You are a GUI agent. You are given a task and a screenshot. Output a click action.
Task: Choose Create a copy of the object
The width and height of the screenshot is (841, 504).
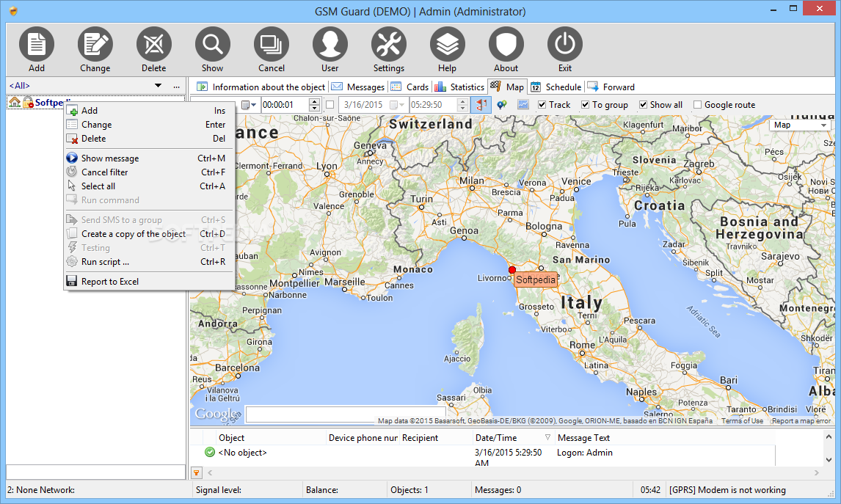point(149,234)
